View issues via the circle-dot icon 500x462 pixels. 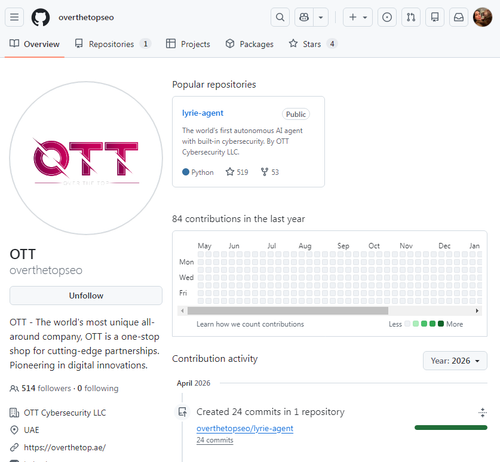[x=387, y=17]
